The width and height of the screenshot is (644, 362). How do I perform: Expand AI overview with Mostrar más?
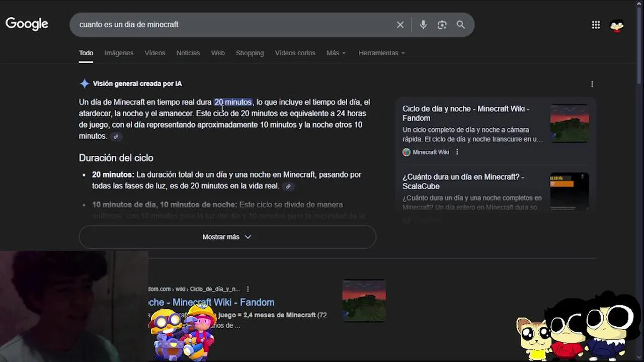(x=227, y=237)
